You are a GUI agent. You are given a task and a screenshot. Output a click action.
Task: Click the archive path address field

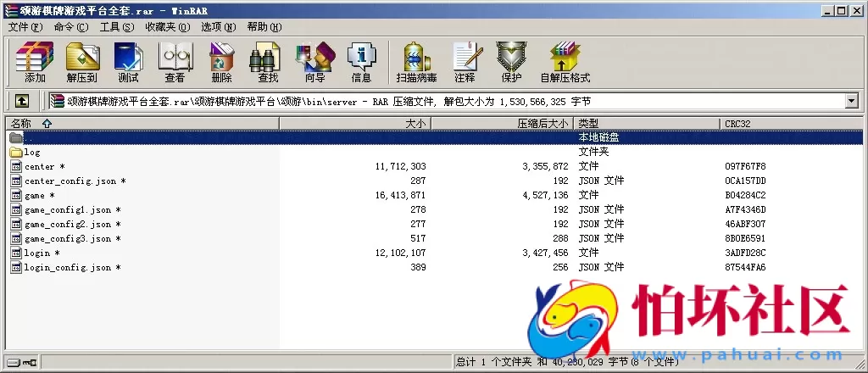446,101
